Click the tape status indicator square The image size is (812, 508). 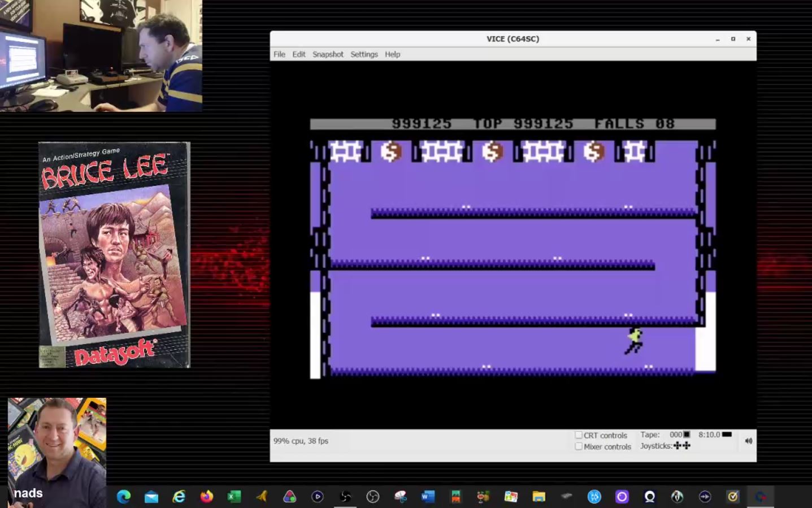click(687, 435)
